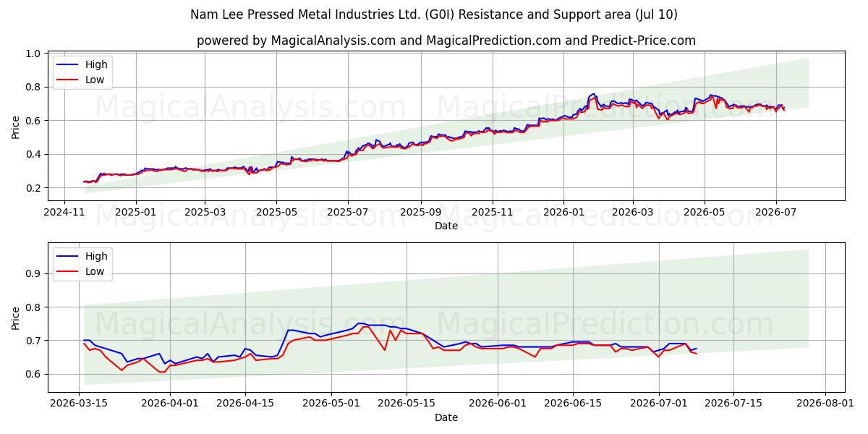Image resolution: width=868 pixels, height=434 pixels.
Task: Click the 0.6 value on bottom y-axis
Action: point(33,374)
